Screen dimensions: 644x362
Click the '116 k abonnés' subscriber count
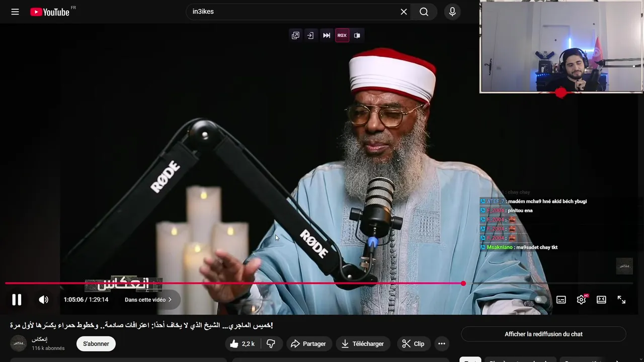[x=48, y=348]
